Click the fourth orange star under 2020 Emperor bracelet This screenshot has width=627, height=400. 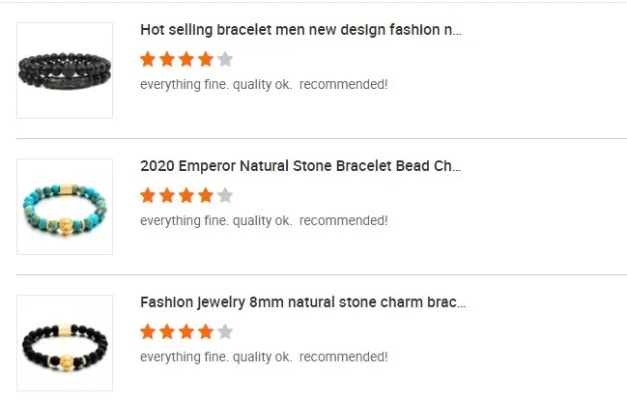[x=206, y=195]
